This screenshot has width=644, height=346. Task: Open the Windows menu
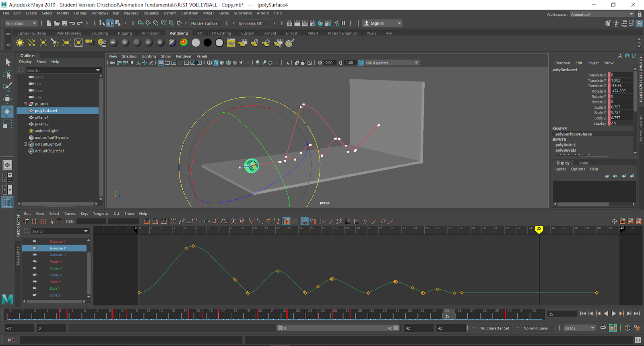tap(99, 13)
